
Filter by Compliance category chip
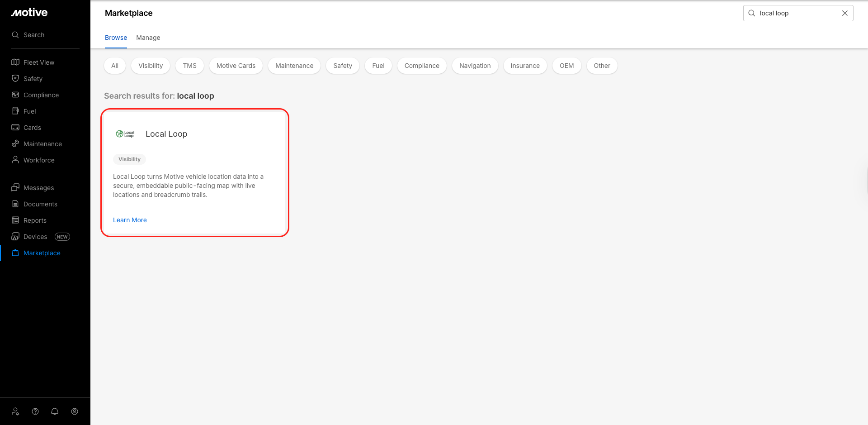[x=422, y=66]
